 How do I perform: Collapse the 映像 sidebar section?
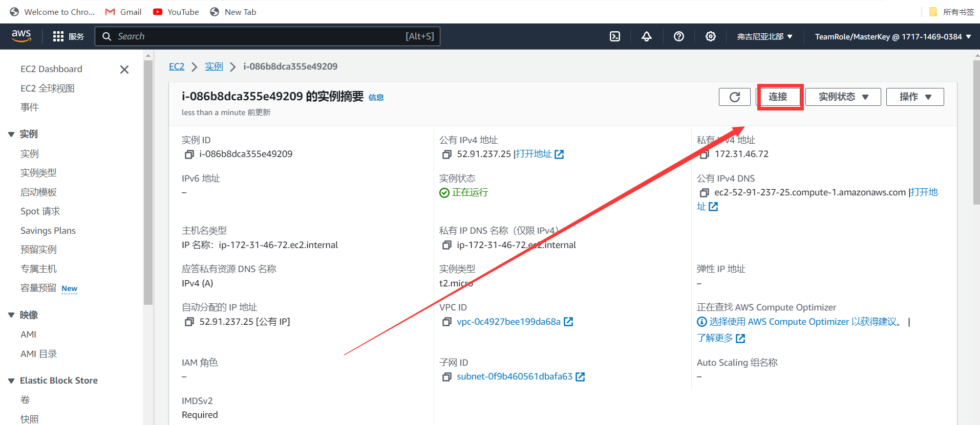pos(11,315)
